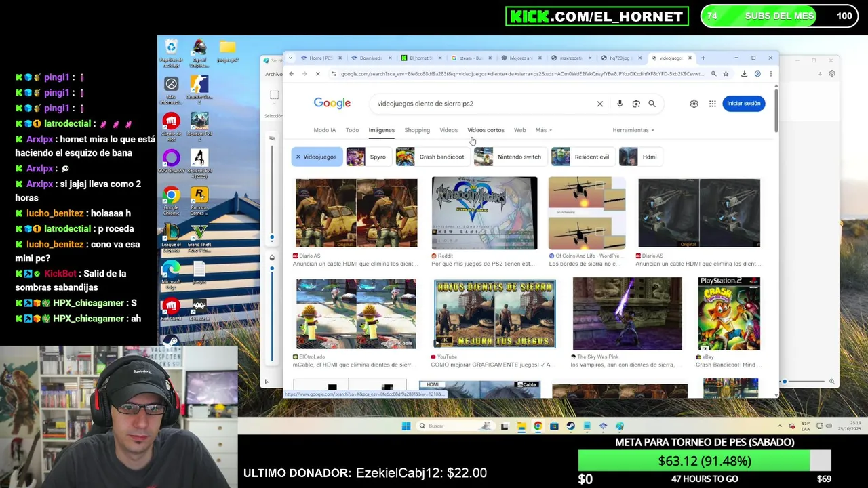Viewport: 868px width, 488px height.
Task: Expand the Herramientas dropdown
Action: click(x=633, y=130)
